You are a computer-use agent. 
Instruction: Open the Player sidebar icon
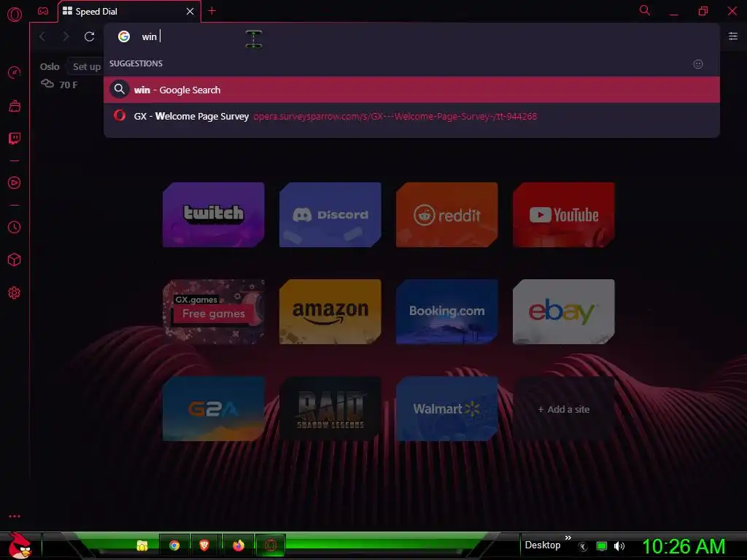(15, 183)
